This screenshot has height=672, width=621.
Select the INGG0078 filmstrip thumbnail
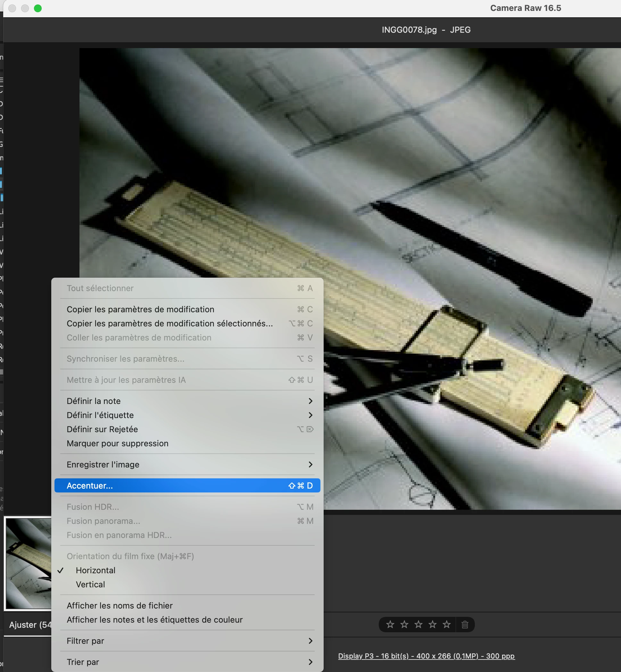tap(28, 563)
